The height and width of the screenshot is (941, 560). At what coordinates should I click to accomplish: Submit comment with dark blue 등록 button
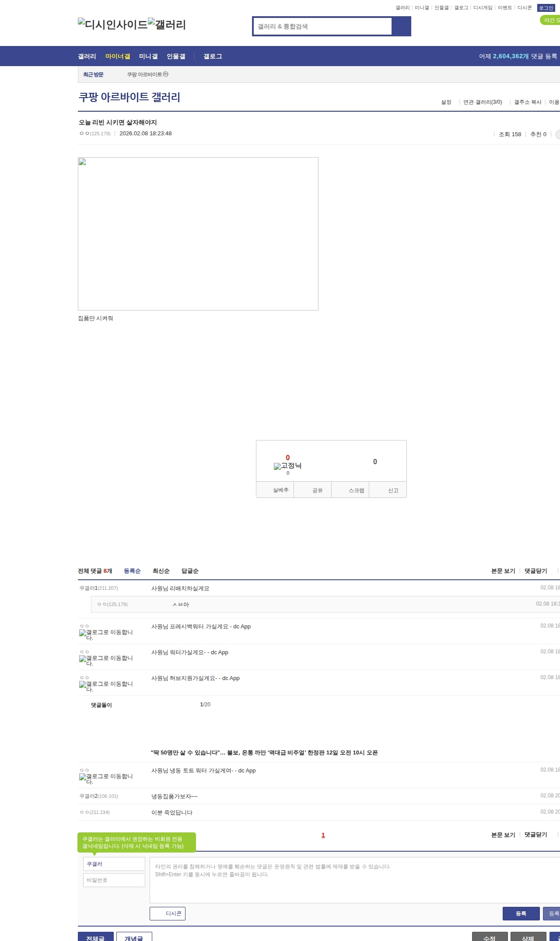pos(521,913)
